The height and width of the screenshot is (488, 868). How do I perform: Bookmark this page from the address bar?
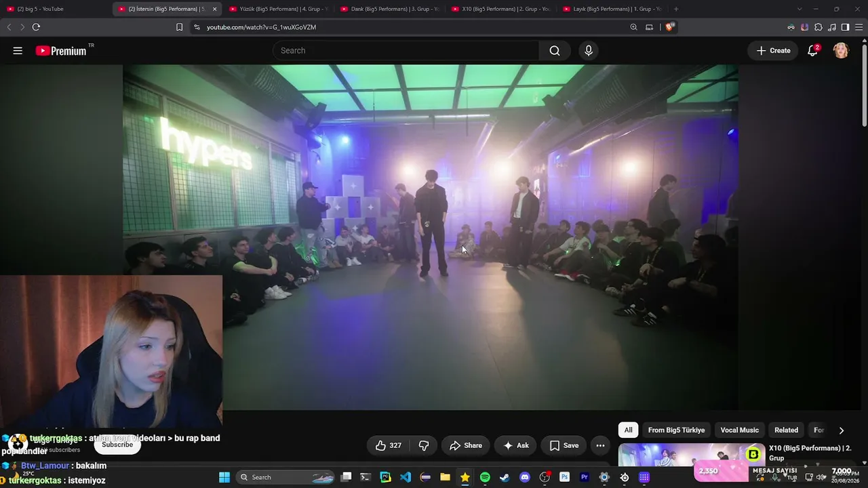pyautogui.click(x=179, y=27)
